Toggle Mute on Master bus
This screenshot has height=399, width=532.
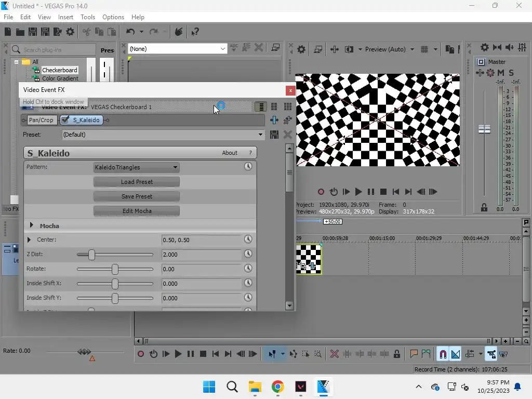click(501, 73)
